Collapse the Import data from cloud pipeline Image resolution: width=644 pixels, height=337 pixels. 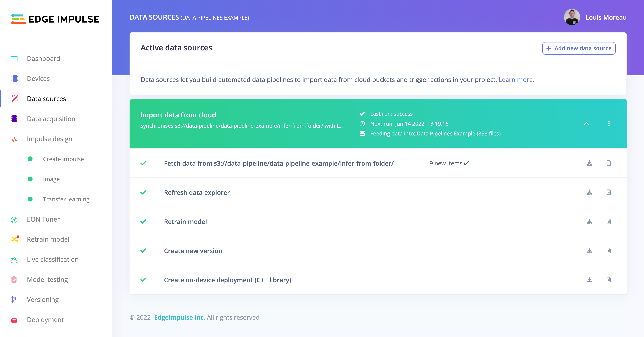[586, 124]
